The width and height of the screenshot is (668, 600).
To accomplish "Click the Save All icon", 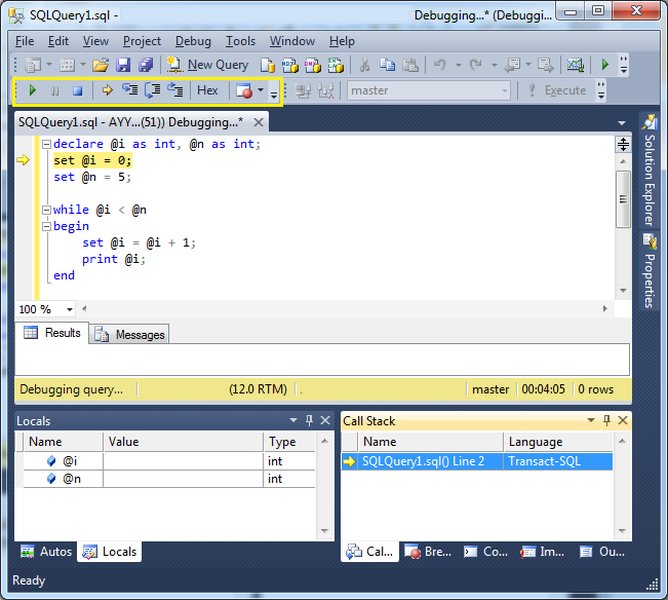I will pyautogui.click(x=146, y=65).
